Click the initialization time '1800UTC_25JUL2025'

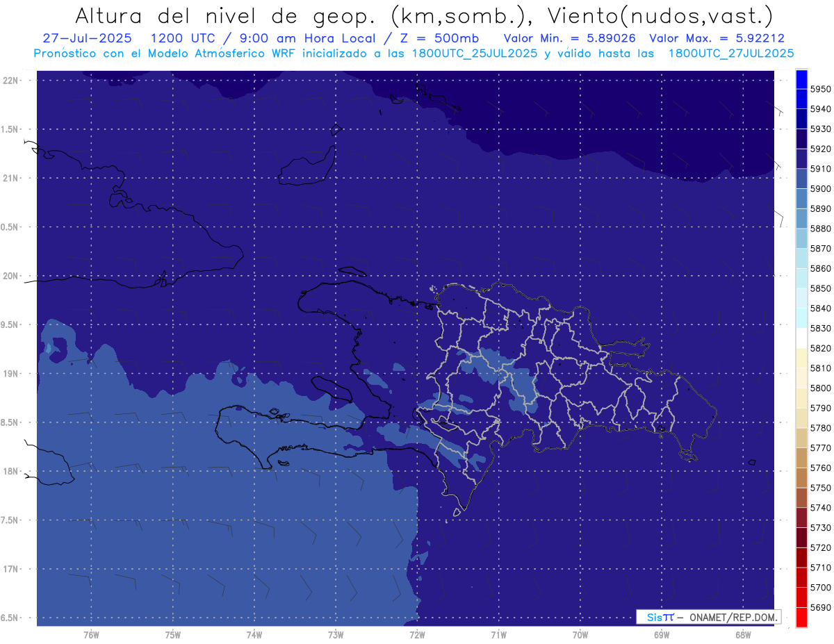(x=475, y=53)
